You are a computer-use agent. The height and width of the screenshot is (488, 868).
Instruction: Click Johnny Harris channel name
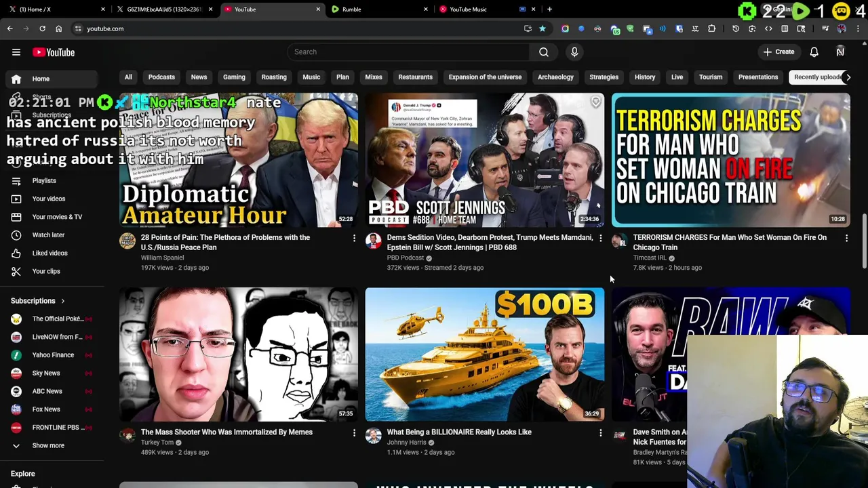coord(406,443)
